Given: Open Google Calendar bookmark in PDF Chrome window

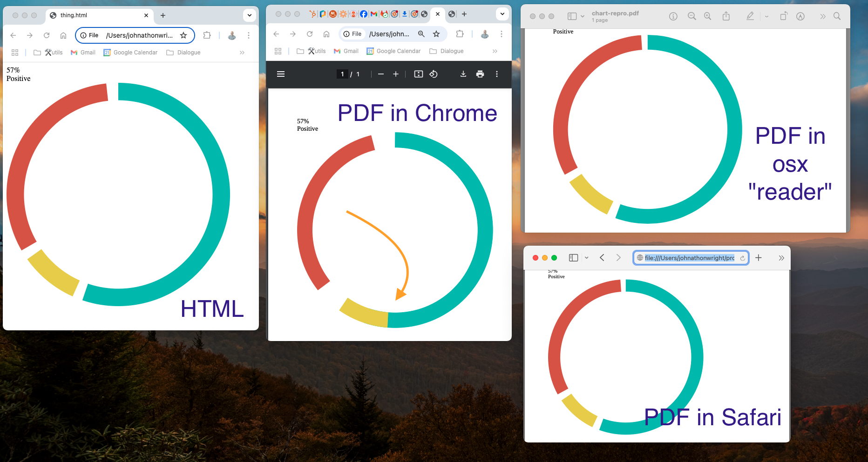Looking at the screenshot, I should click(x=393, y=51).
